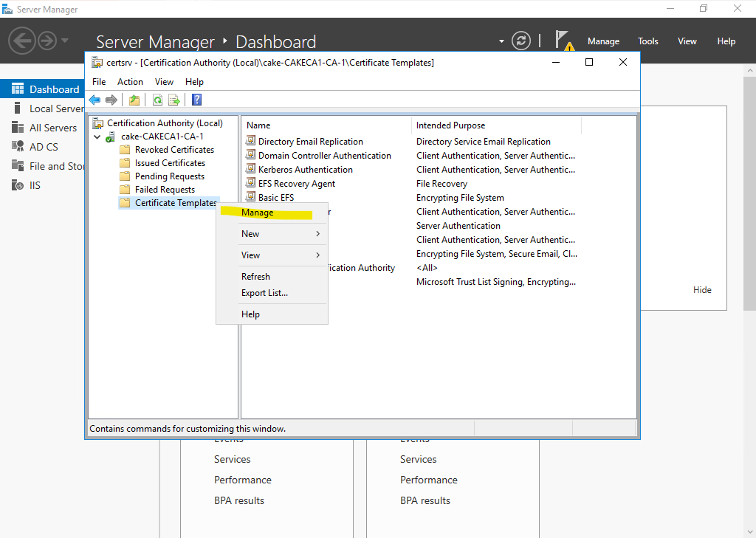Viewport: 756px width, 538px height.
Task: Click cake-CAKECA1-CA-1 server icon
Action: [x=111, y=137]
